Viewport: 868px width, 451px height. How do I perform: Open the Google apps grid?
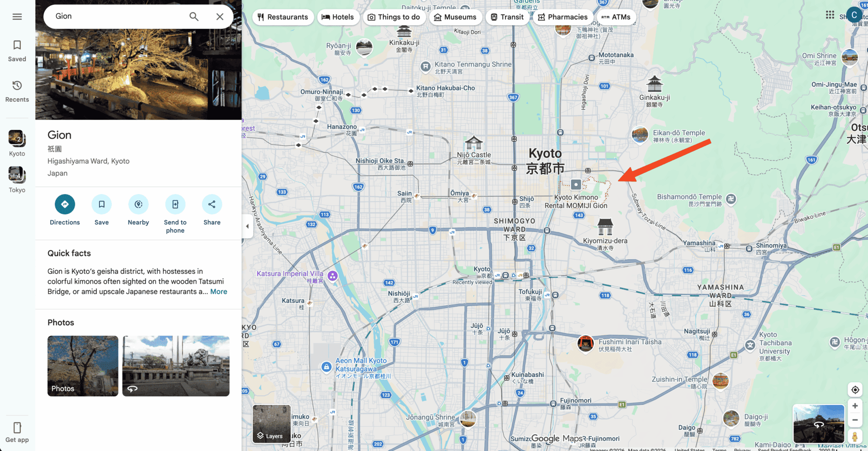pos(830,15)
